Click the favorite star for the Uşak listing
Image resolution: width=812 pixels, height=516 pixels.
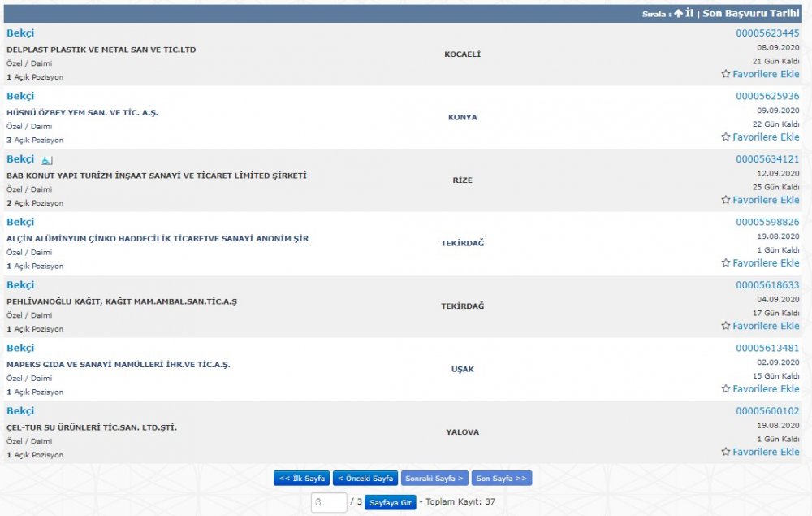(726, 389)
